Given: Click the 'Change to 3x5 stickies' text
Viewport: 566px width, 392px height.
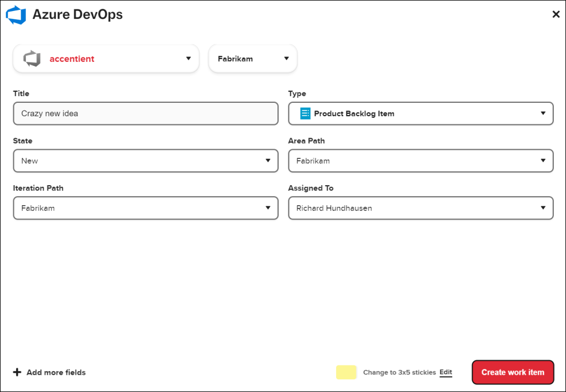Looking at the screenshot, I should point(400,373).
